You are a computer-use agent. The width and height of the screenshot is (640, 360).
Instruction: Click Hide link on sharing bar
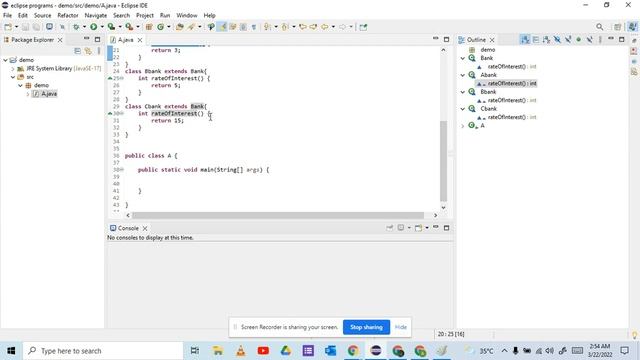[401, 327]
